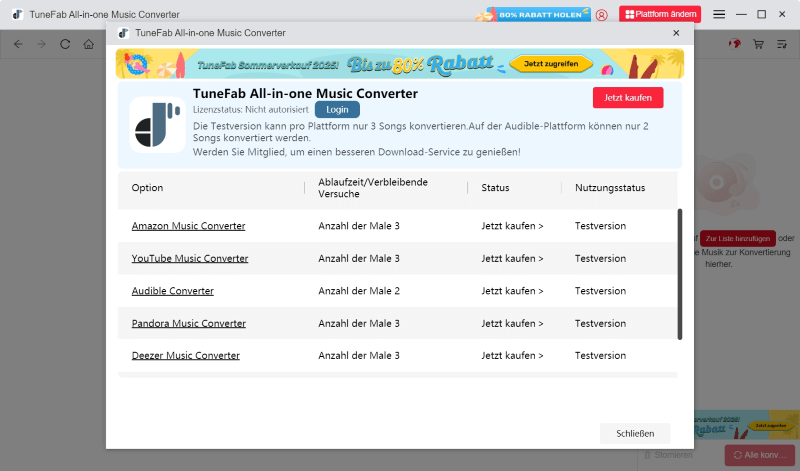Open the YouTube Music Converter link
The image size is (800, 471).
[190, 259]
